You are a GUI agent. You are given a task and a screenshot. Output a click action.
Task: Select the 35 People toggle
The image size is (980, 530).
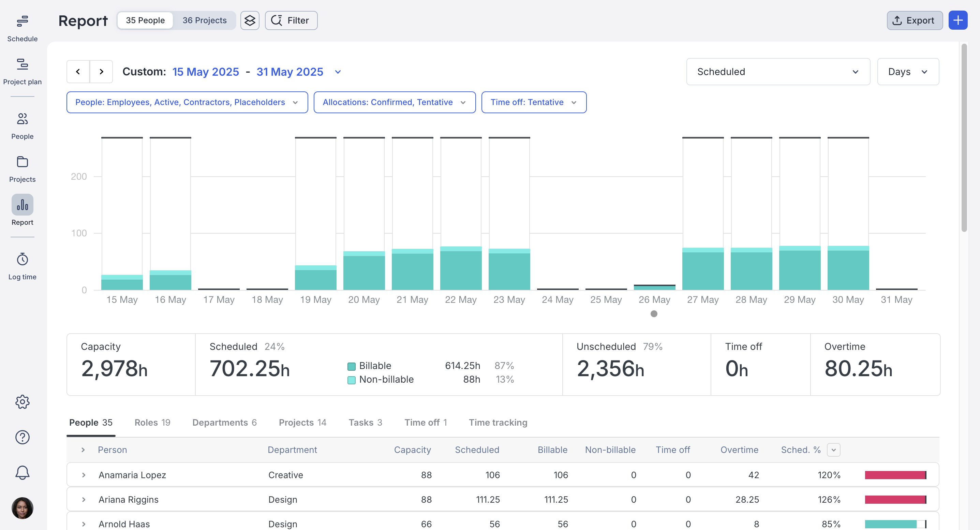pyautogui.click(x=145, y=20)
